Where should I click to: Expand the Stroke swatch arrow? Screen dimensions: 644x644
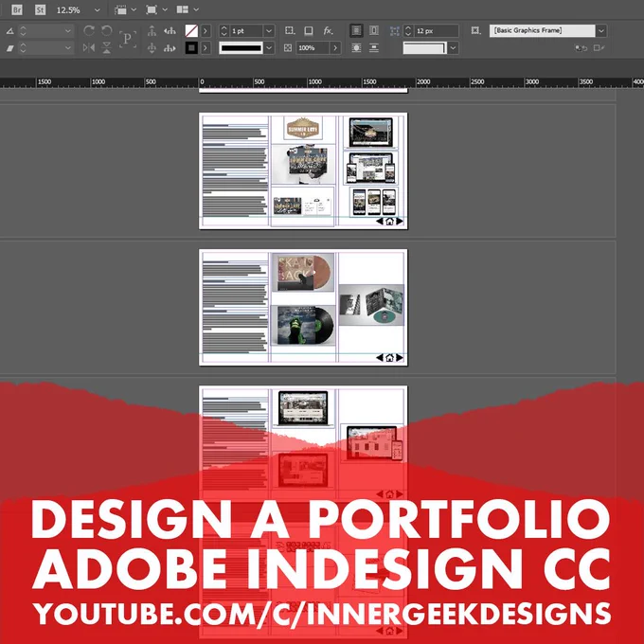point(206,47)
